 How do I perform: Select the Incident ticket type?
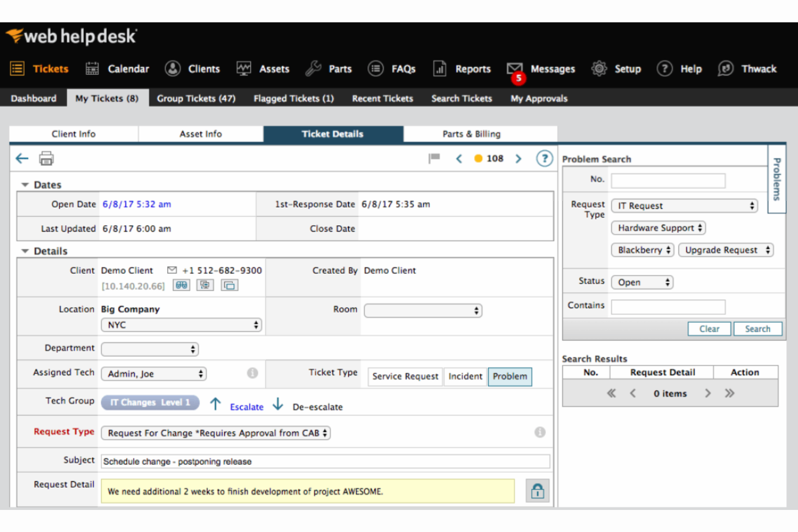465,376
